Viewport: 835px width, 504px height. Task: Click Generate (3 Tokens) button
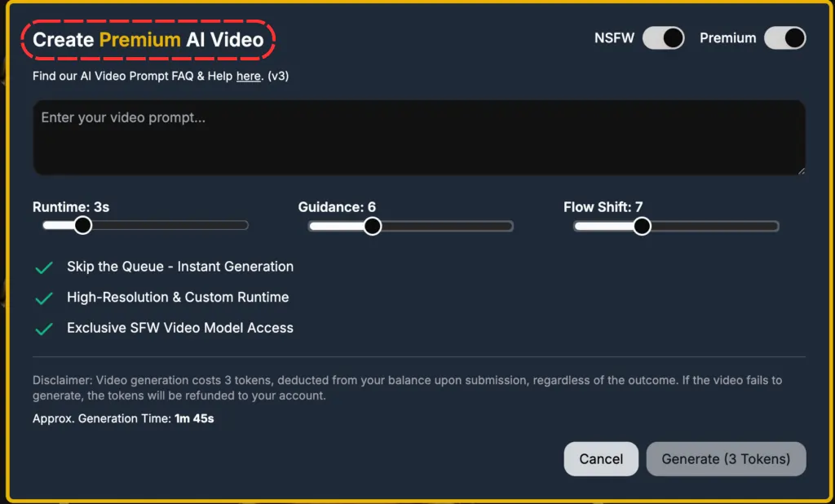(x=726, y=458)
